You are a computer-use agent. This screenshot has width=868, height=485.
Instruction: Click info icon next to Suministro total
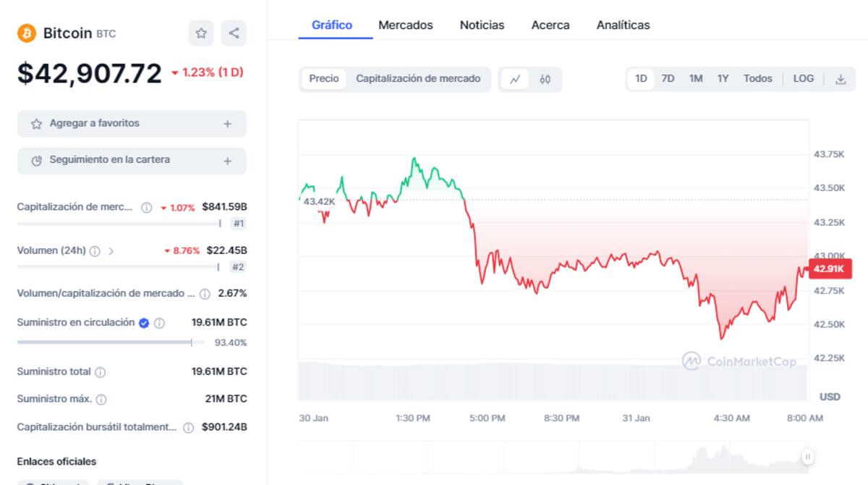[101, 372]
